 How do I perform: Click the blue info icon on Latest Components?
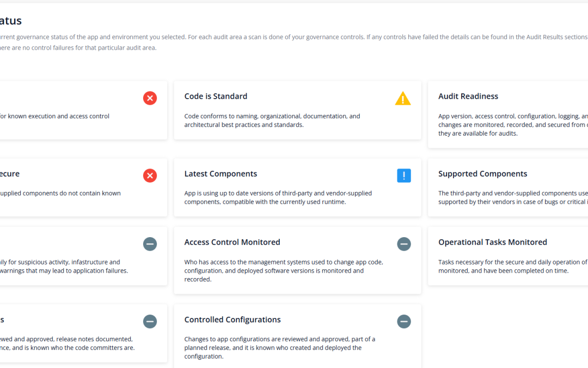[x=404, y=176]
